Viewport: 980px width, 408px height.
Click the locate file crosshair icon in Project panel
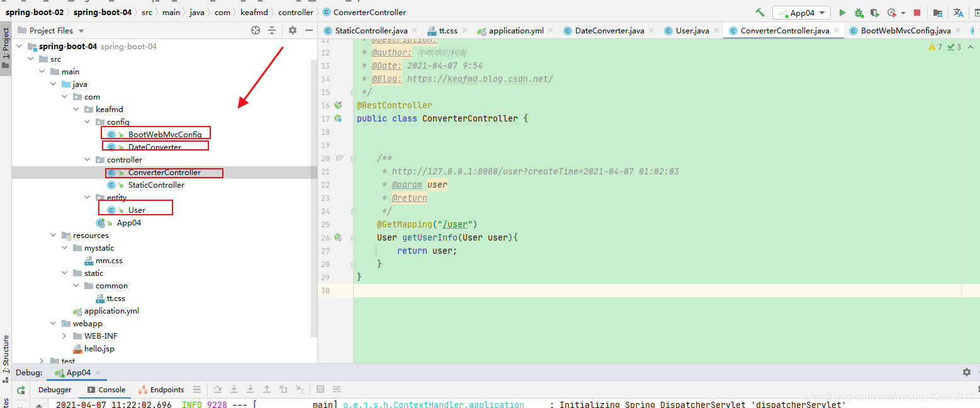[x=256, y=30]
